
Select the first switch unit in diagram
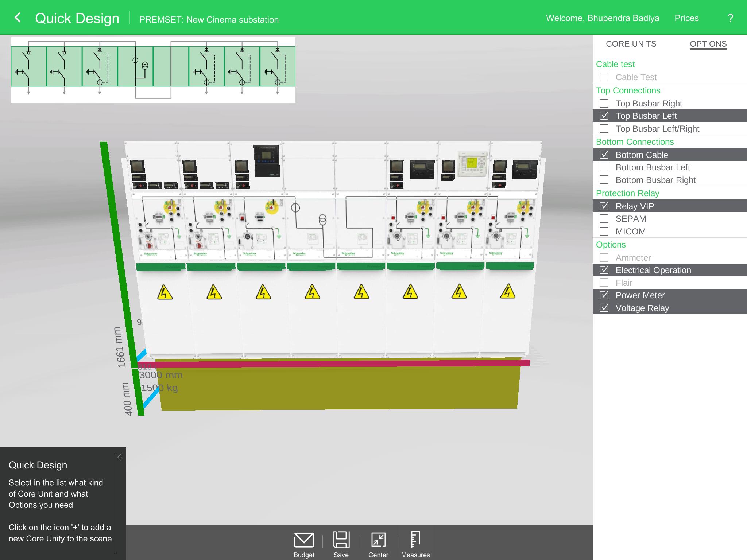(x=29, y=66)
